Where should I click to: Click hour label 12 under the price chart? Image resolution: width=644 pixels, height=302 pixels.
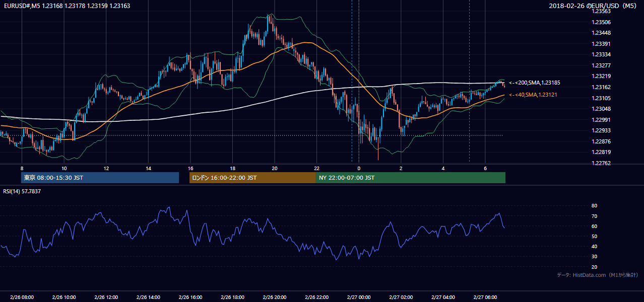106,168
